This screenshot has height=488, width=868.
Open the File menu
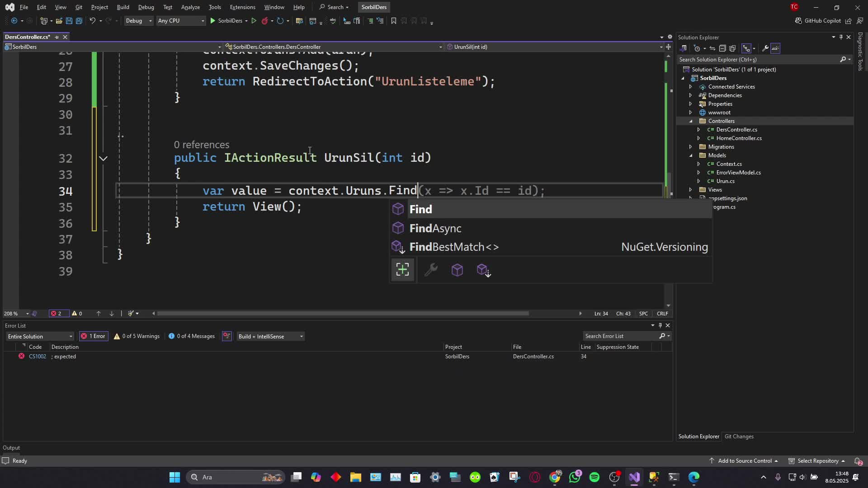[x=24, y=7]
